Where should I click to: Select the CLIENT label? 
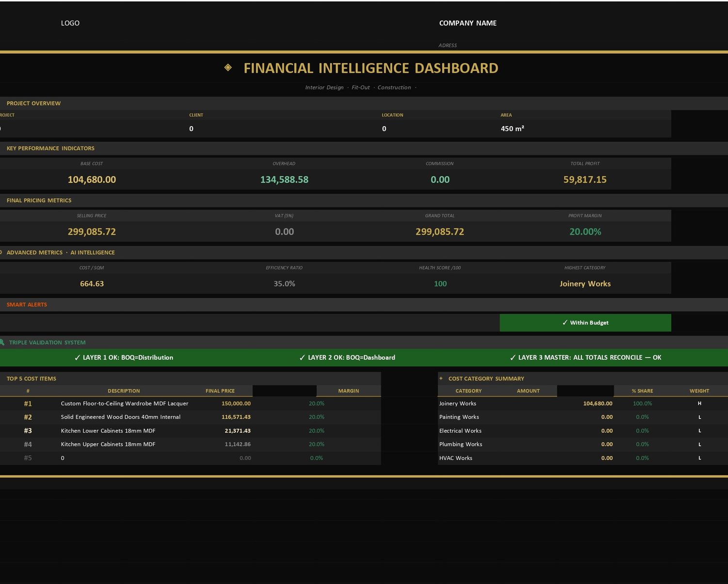click(x=196, y=115)
